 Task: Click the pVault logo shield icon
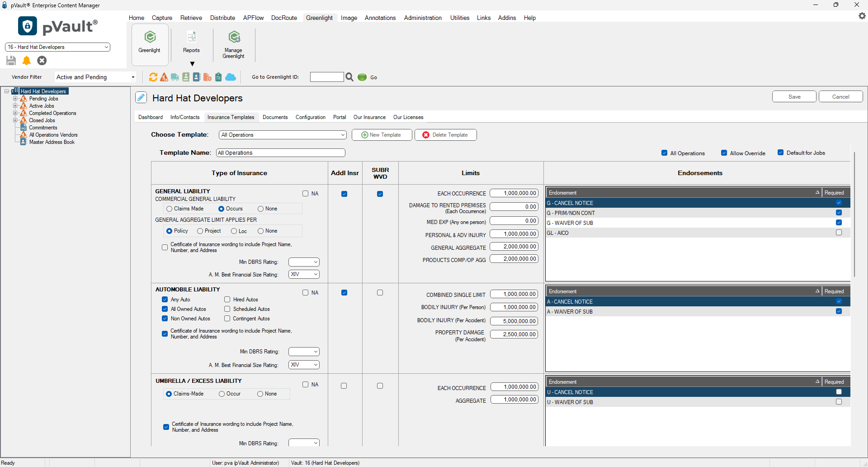pyautogui.click(x=28, y=26)
